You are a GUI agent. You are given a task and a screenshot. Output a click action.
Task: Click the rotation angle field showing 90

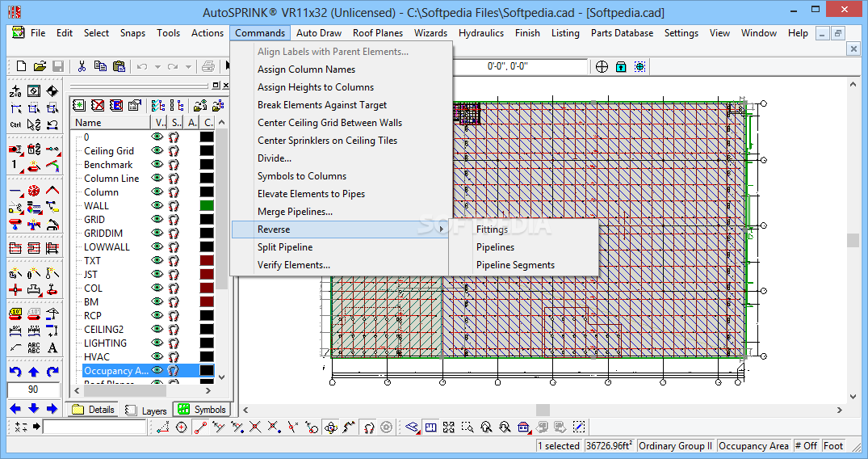[x=33, y=390]
